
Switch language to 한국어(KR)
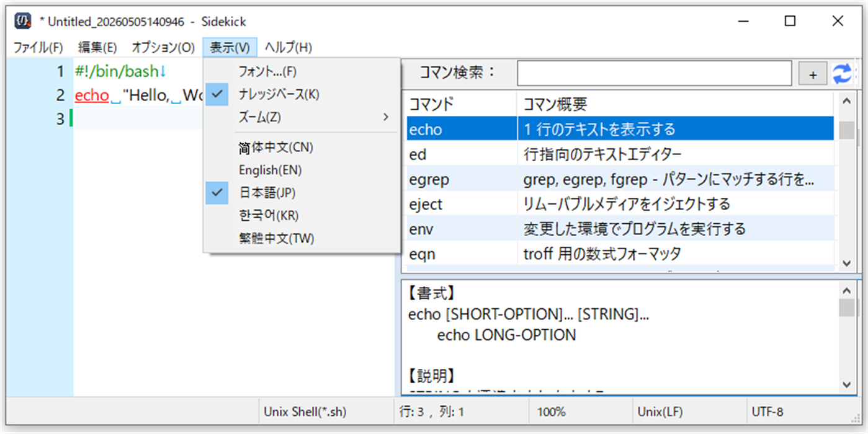(302, 216)
